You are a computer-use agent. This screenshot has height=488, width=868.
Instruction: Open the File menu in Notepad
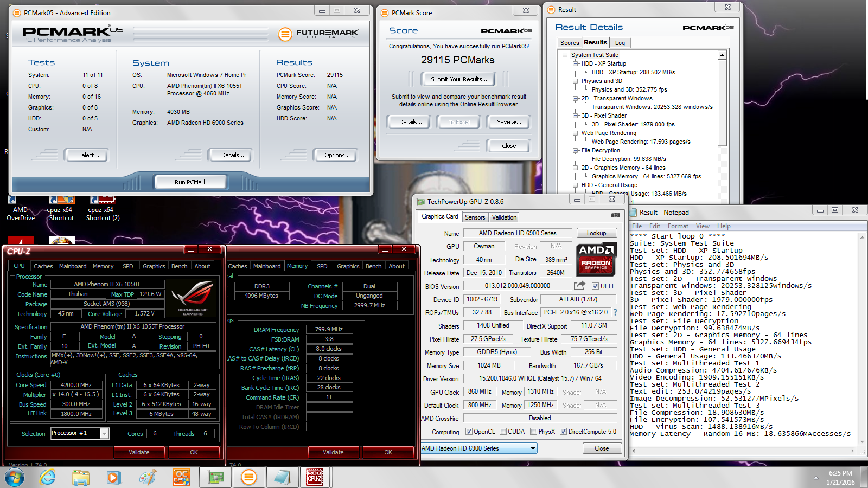point(637,226)
